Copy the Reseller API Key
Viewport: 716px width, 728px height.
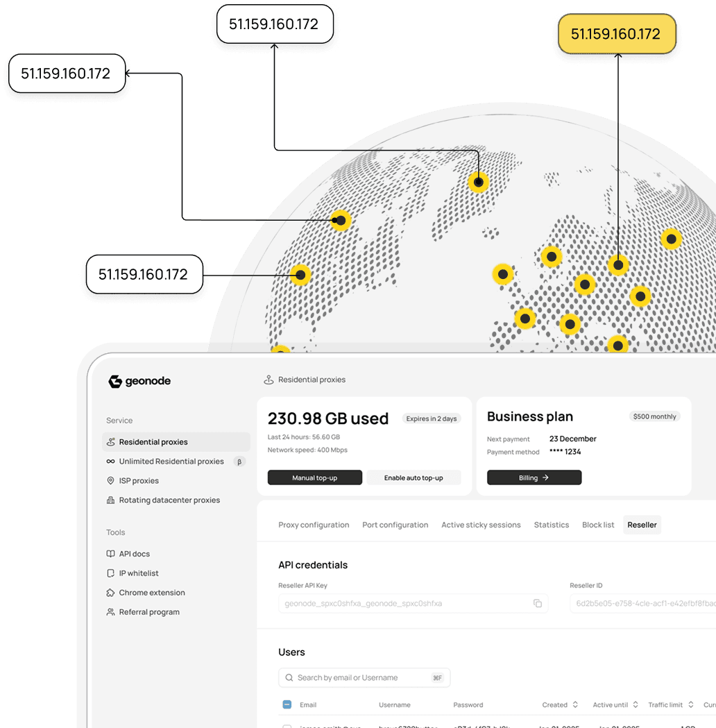click(x=538, y=604)
